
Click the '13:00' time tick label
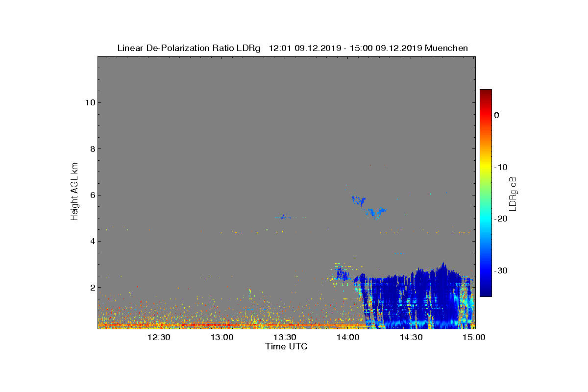[222, 337]
